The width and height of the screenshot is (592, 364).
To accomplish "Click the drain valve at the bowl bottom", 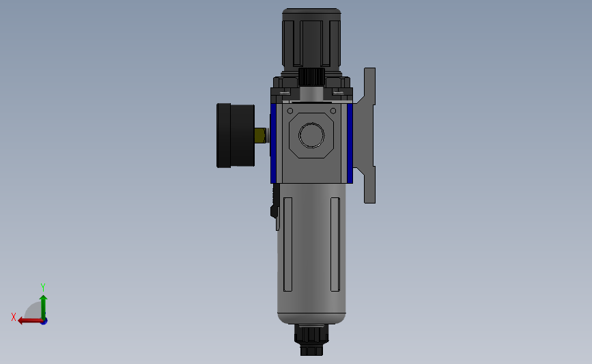I will (x=311, y=340).
